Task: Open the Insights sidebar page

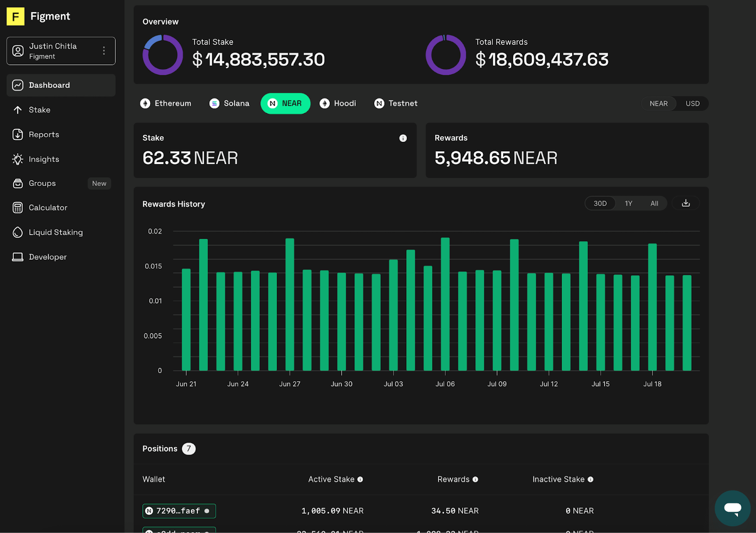Action: 61,159
